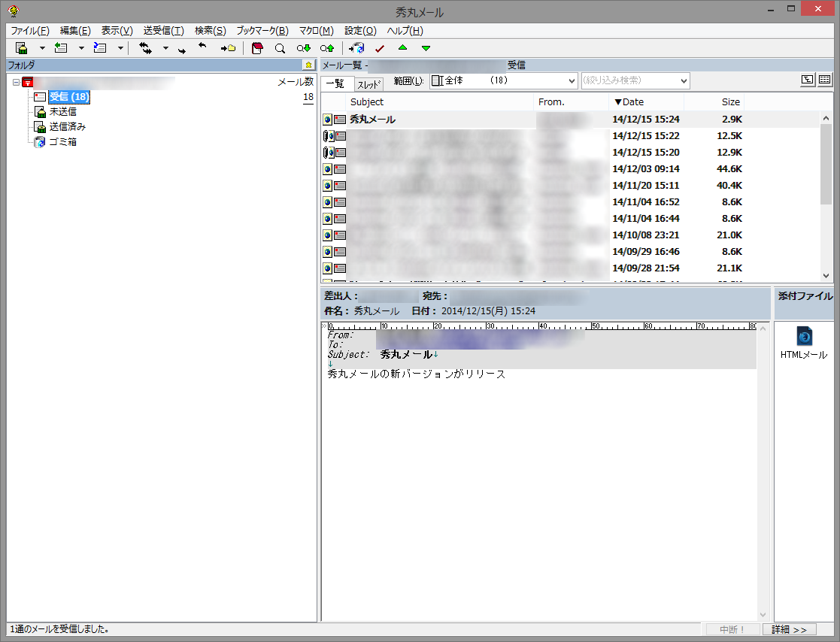Screen dimensions: 840x642
Task: Open the マクロ(M) menu
Action: (x=316, y=31)
